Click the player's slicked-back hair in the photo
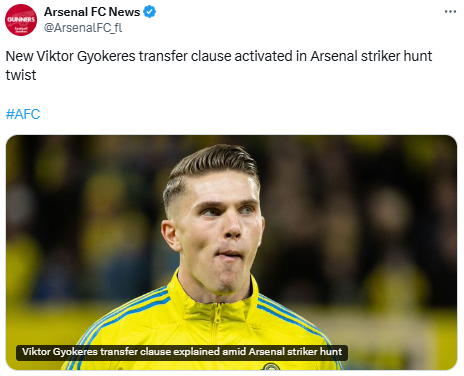 [x=213, y=163]
